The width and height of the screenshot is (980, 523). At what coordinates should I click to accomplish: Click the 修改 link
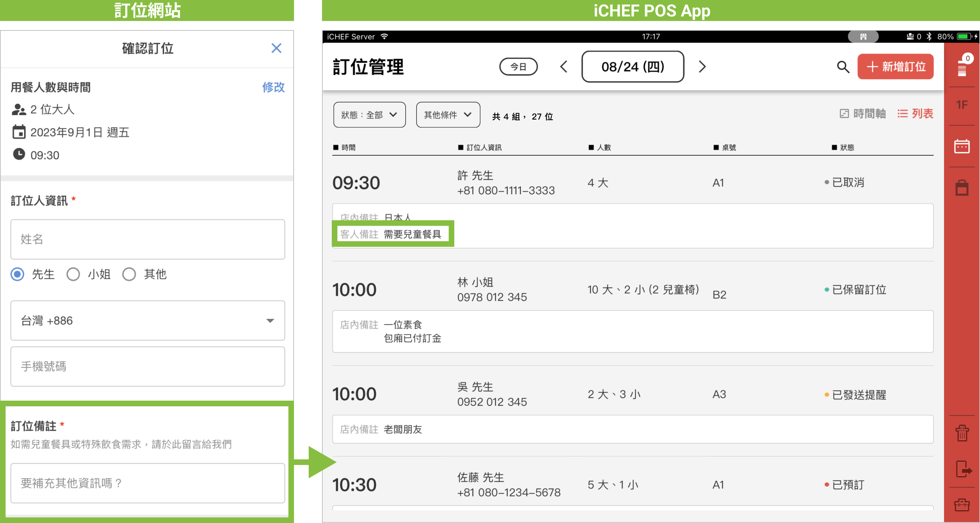[273, 87]
